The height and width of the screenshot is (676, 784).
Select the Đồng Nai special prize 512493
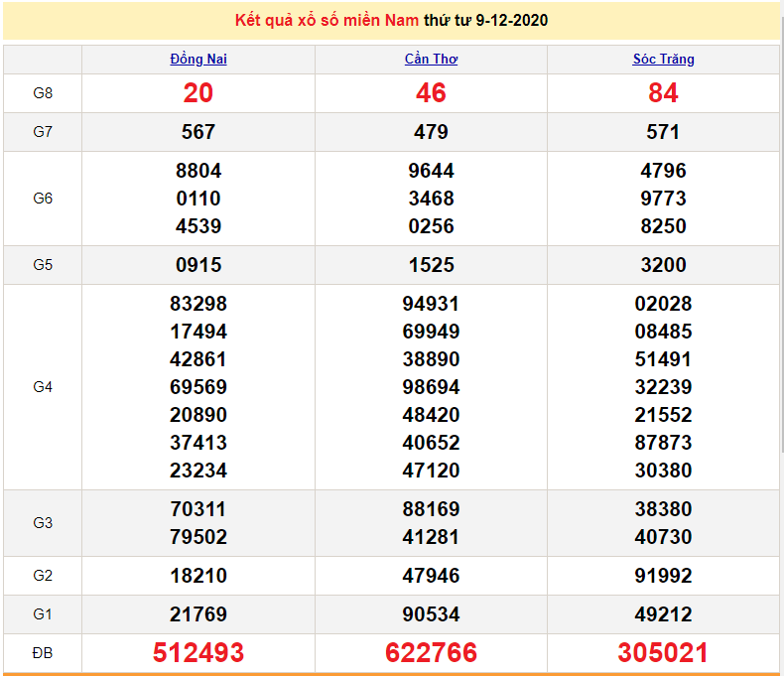[198, 652]
